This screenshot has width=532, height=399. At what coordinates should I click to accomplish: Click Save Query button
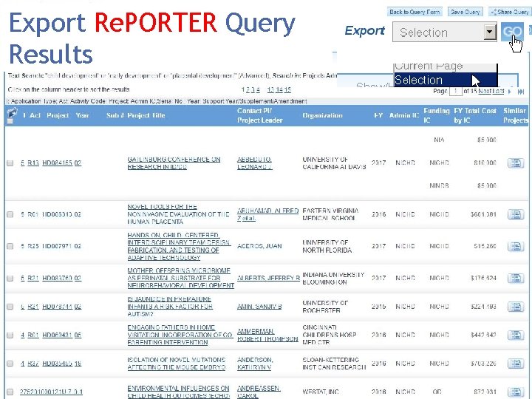coord(465,12)
